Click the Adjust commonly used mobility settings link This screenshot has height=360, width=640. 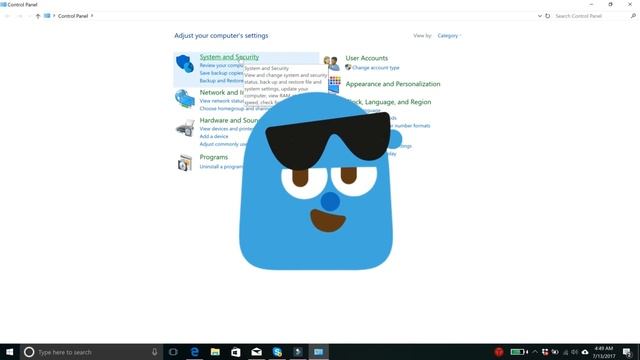224,144
